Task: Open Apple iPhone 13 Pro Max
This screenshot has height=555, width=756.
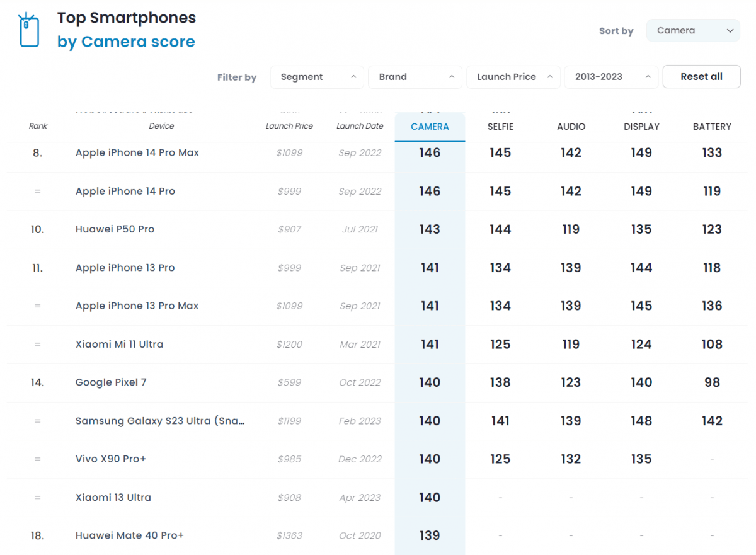Action: pos(137,306)
